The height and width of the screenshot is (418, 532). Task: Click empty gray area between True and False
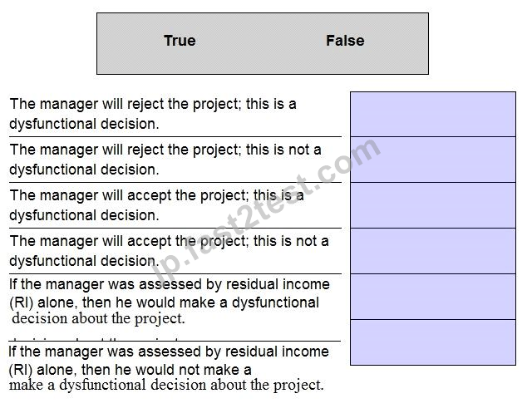pos(261,41)
